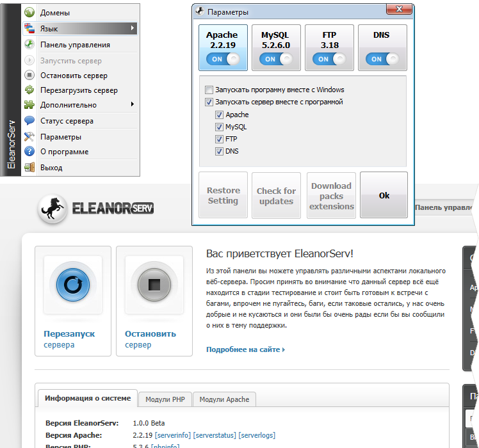Viewport: 479px width, 448px height.
Task: Click the tools icon beside Параметры
Action: (x=29, y=137)
